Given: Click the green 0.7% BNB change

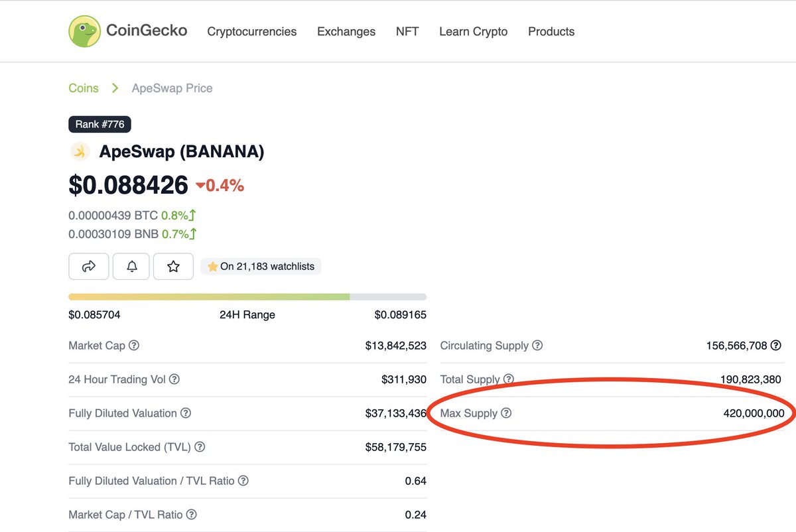Looking at the screenshot, I should point(178,233).
